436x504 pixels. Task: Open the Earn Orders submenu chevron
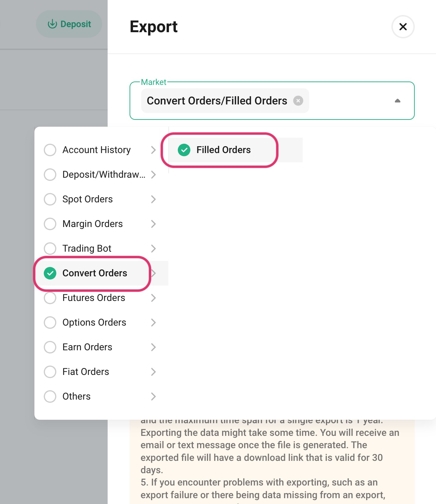[154, 347]
